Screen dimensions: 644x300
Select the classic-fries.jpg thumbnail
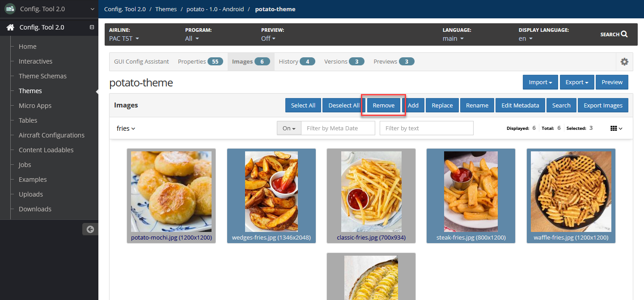371,196
